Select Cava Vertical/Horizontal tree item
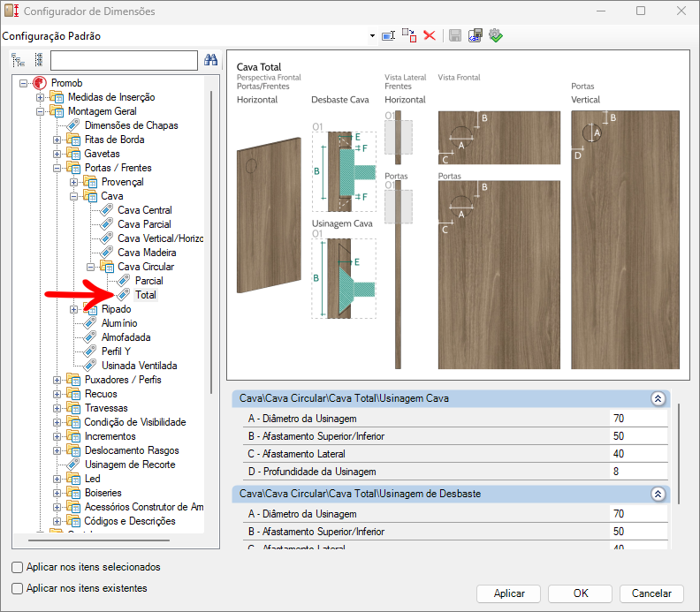 (x=160, y=238)
